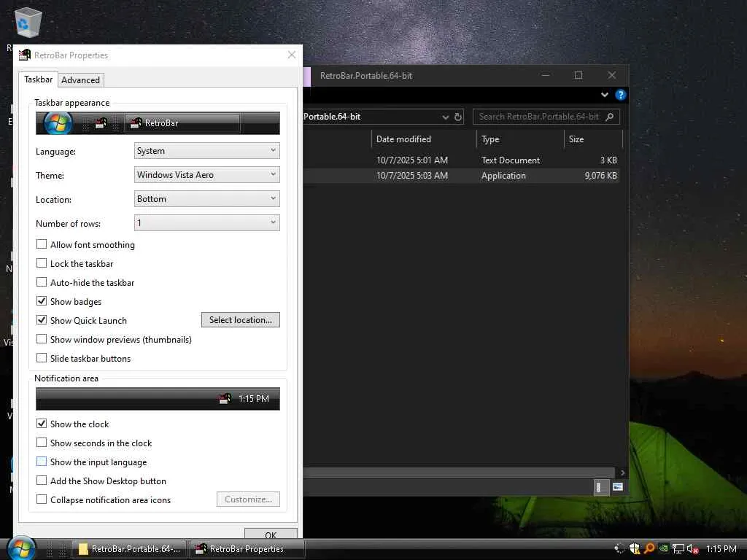The image size is (747, 560).
Task: Open the Location dropdown set to Bottom
Action: [x=206, y=199]
